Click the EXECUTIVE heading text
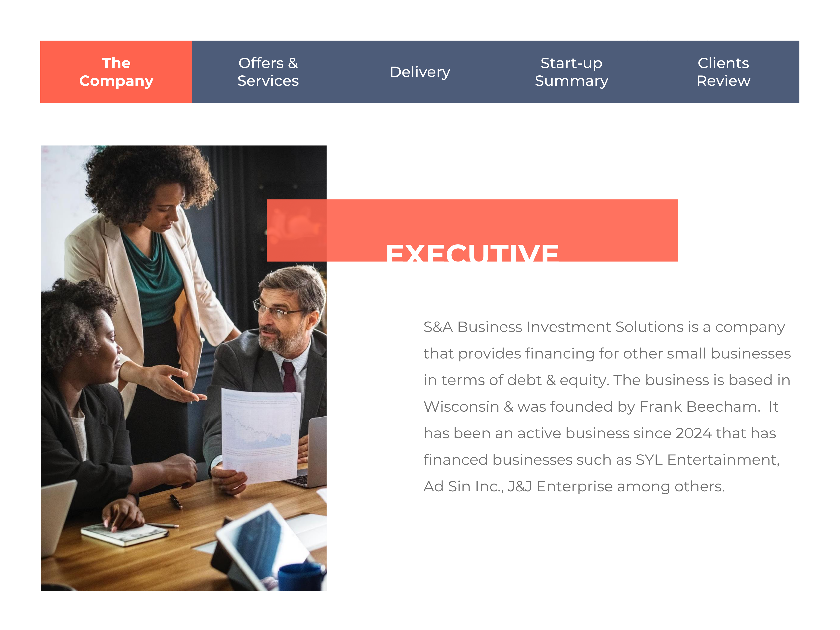 tap(472, 253)
